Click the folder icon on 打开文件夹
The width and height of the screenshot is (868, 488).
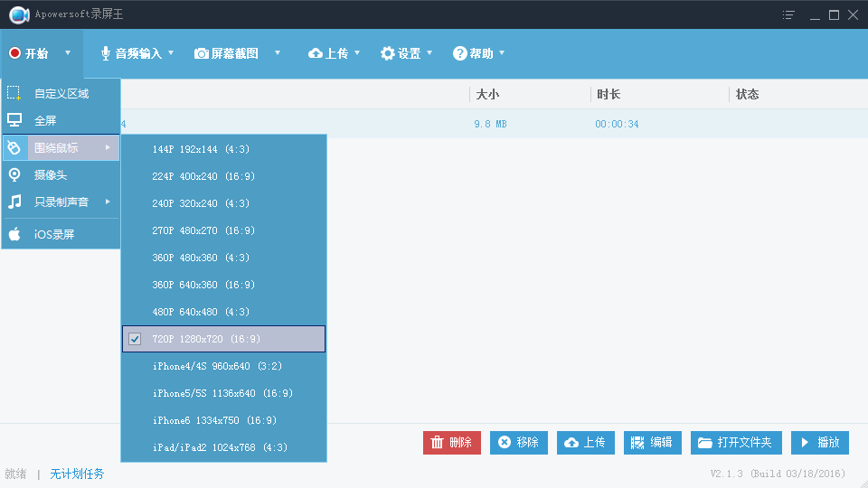pyautogui.click(x=704, y=443)
